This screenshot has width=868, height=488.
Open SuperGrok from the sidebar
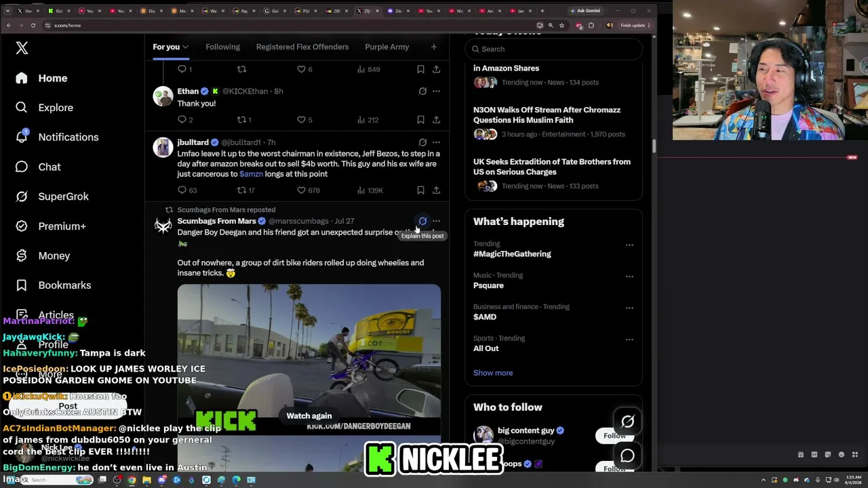click(52, 197)
